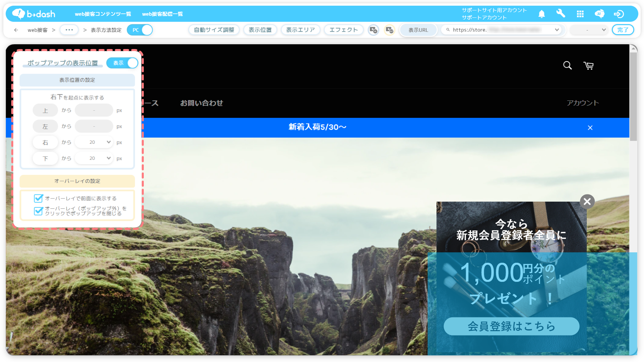Click the logout arrow icon
This screenshot has height=362, width=644.
619,14
